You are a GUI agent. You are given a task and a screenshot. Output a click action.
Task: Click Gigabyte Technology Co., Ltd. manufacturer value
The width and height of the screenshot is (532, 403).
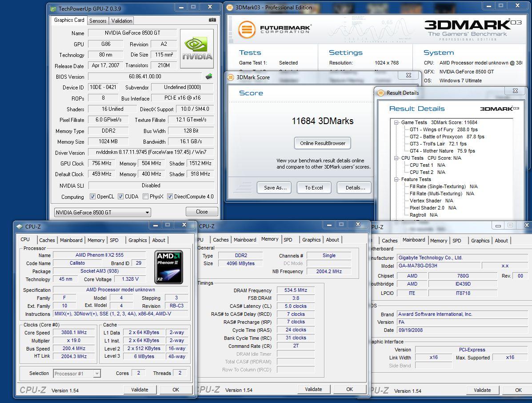(463, 258)
